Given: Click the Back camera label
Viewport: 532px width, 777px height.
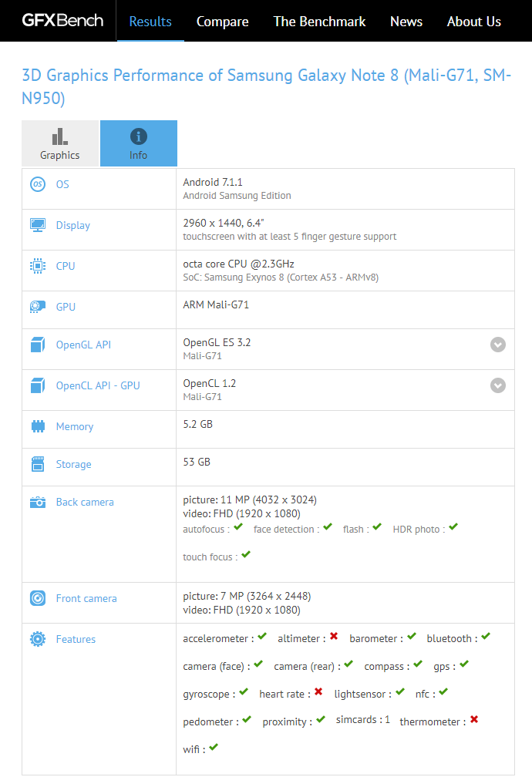Looking at the screenshot, I should point(85,502).
